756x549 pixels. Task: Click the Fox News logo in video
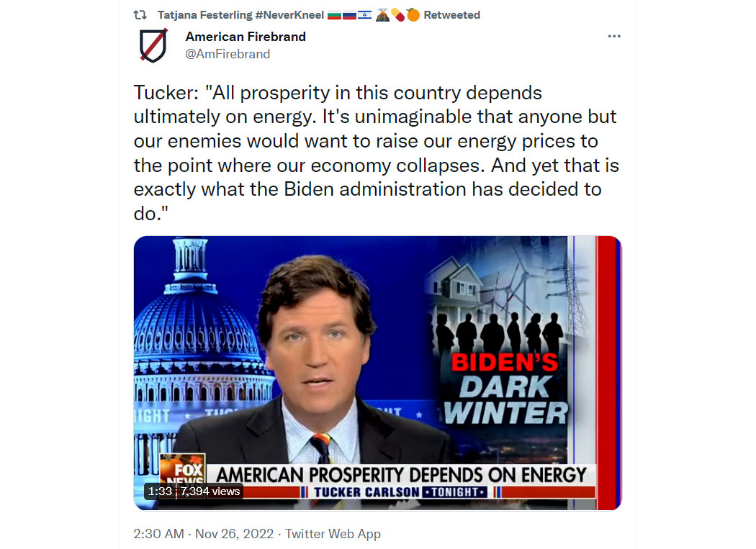[183, 468]
